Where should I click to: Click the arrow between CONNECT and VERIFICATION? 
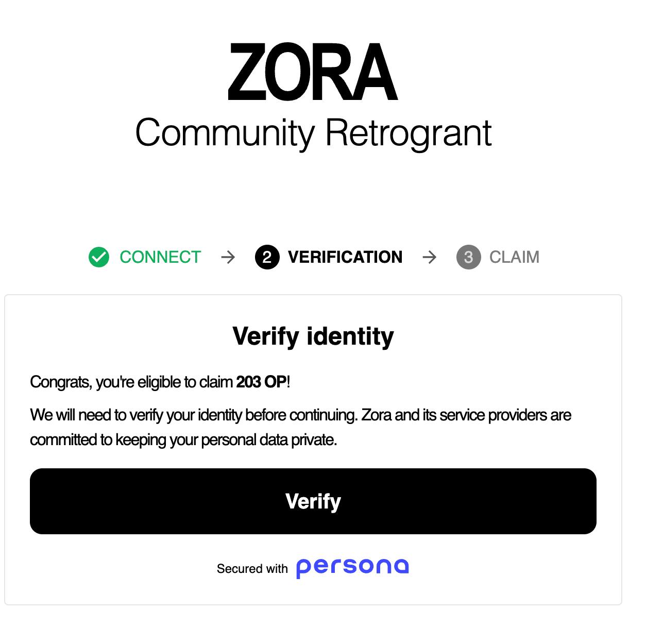pyautogui.click(x=228, y=257)
